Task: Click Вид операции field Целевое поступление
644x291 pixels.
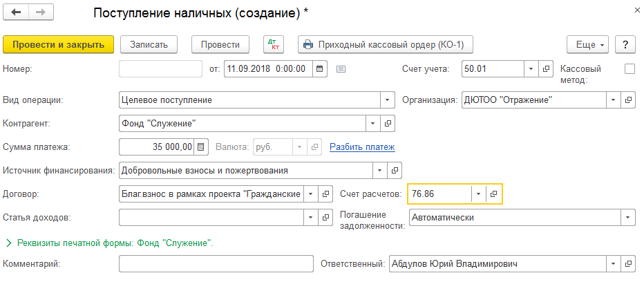Action: (249, 100)
